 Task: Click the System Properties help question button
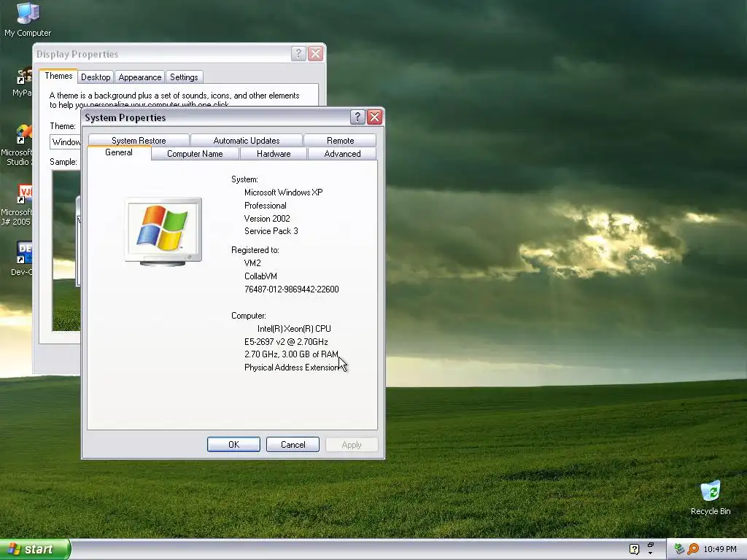click(x=357, y=117)
